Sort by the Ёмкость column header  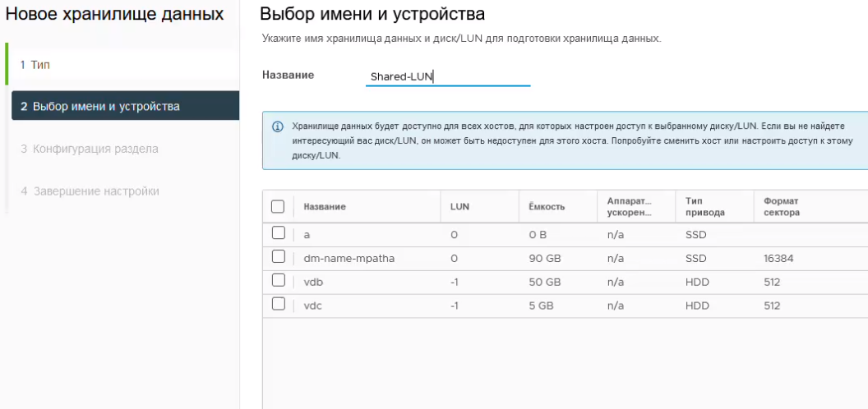click(547, 206)
